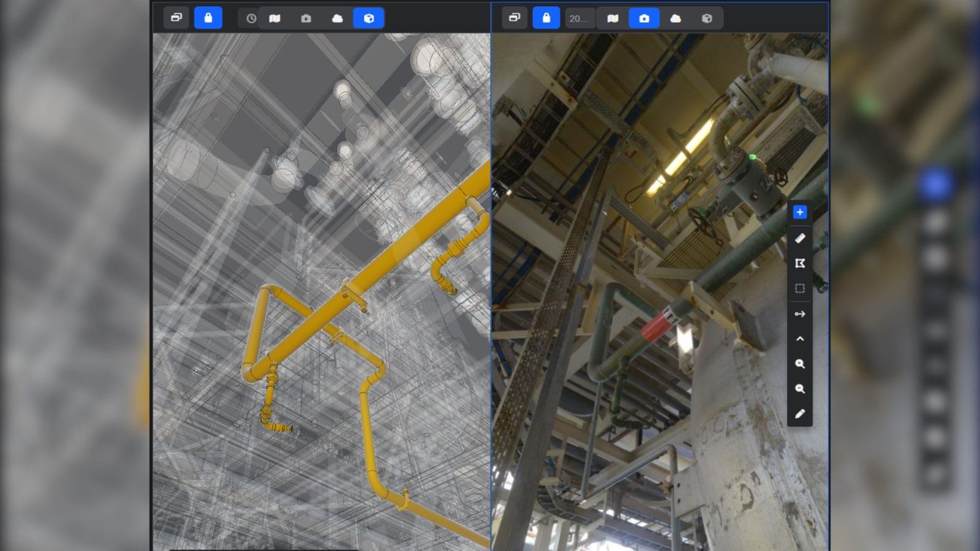Click the point-to-arrow navigation tool
The image size is (980, 551).
coord(800,314)
